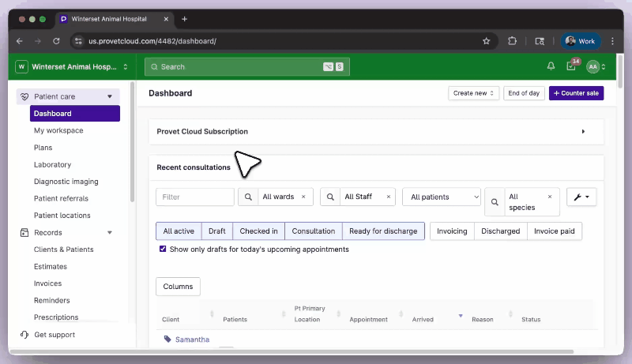
Task: Click the wrench settings icon
Action: (581, 197)
